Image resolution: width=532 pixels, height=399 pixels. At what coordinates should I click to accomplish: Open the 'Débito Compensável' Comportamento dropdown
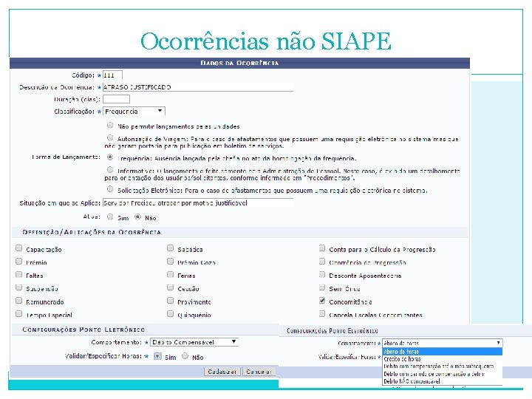tap(194, 342)
